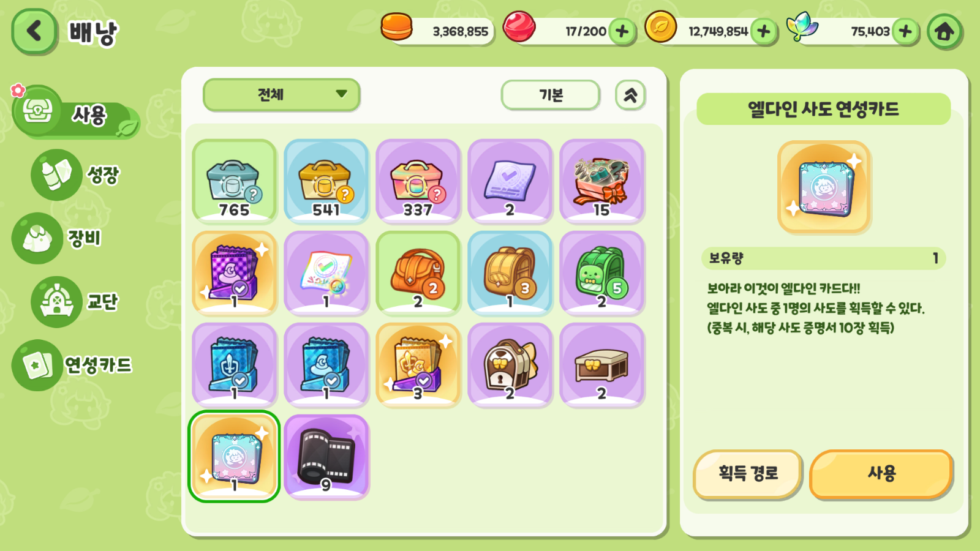Image resolution: width=980 pixels, height=551 pixels.
Task: Open the 장비 category tab
Action: coord(58,238)
